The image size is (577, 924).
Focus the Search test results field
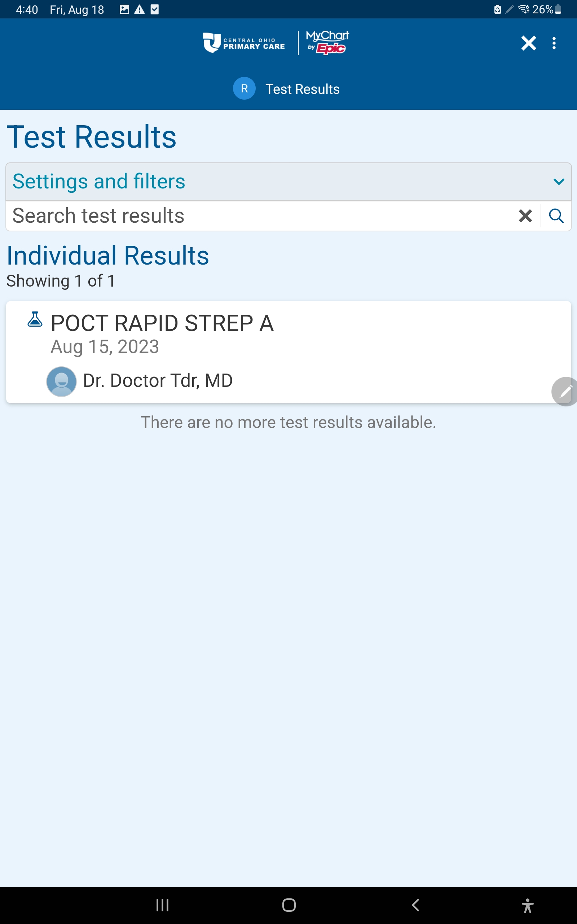[262, 216]
